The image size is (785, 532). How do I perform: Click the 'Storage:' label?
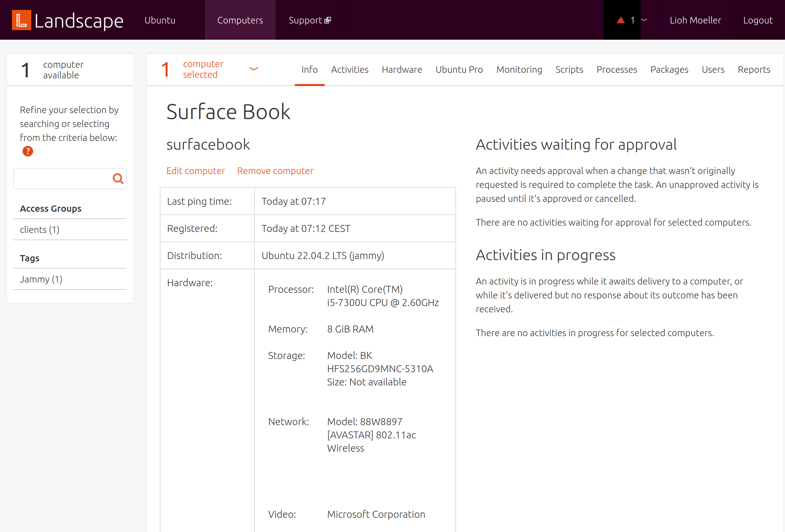(x=287, y=355)
